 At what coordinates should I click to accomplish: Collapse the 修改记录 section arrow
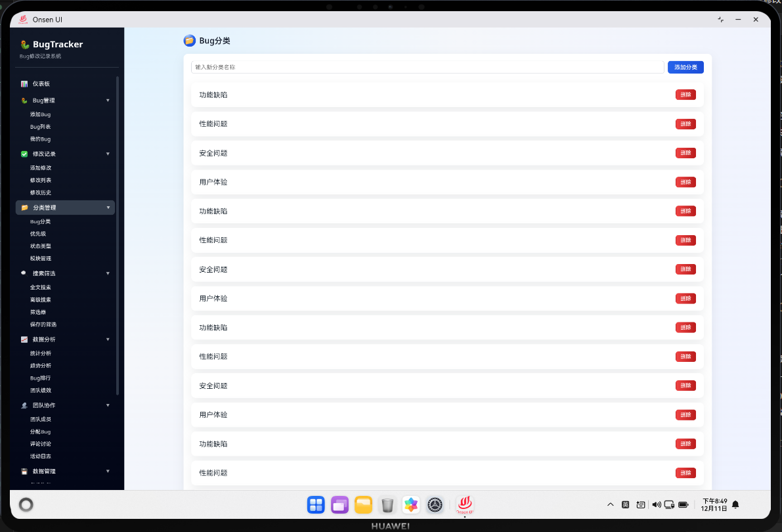(x=108, y=154)
